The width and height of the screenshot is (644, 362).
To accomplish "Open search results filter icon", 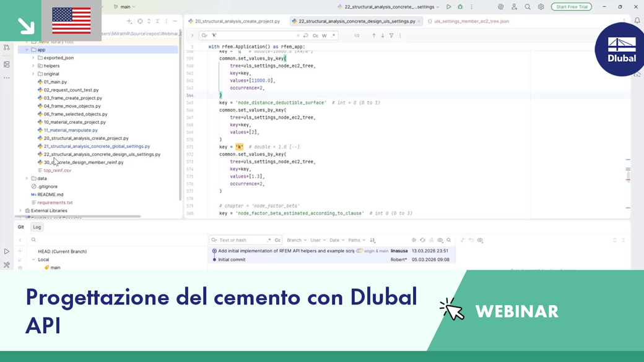I will tap(391, 36).
